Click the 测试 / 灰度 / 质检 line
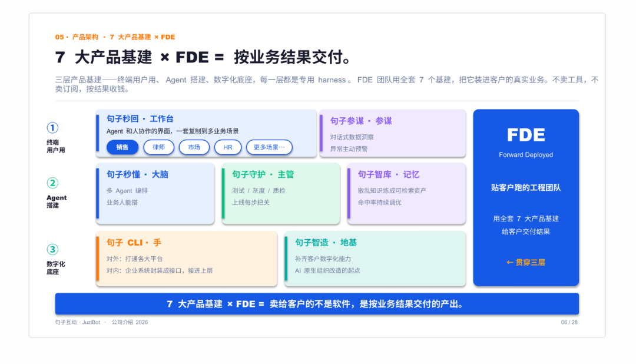The height and width of the screenshot is (364, 636). [x=259, y=191]
